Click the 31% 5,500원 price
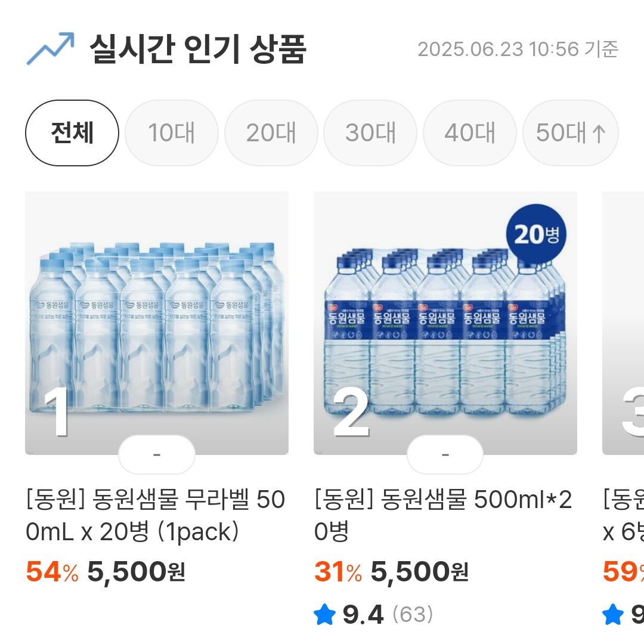The height and width of the screenshot is (644, 644). click(391, 572)
